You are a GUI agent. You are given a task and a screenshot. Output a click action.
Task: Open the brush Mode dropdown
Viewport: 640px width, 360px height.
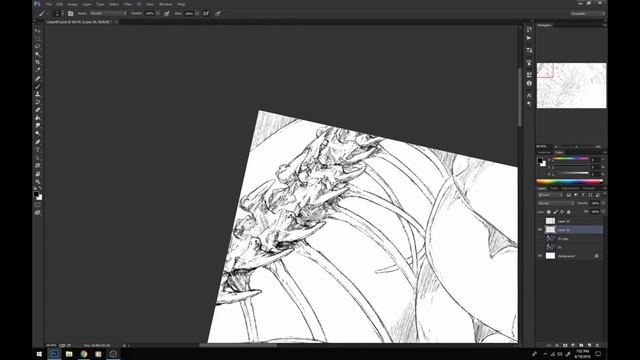click(108, 13)
